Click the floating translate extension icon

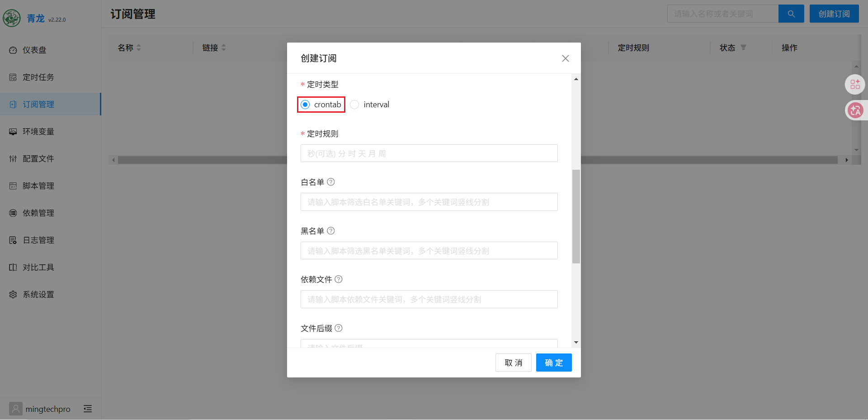pos(855,110)
